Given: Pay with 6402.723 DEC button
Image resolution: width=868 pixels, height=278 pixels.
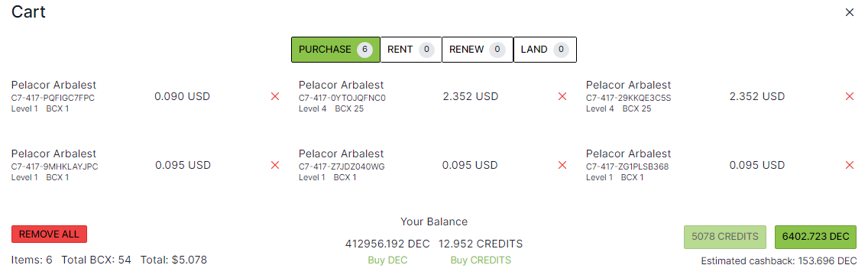Looking at the screenshot, I should tap(815, 237).
